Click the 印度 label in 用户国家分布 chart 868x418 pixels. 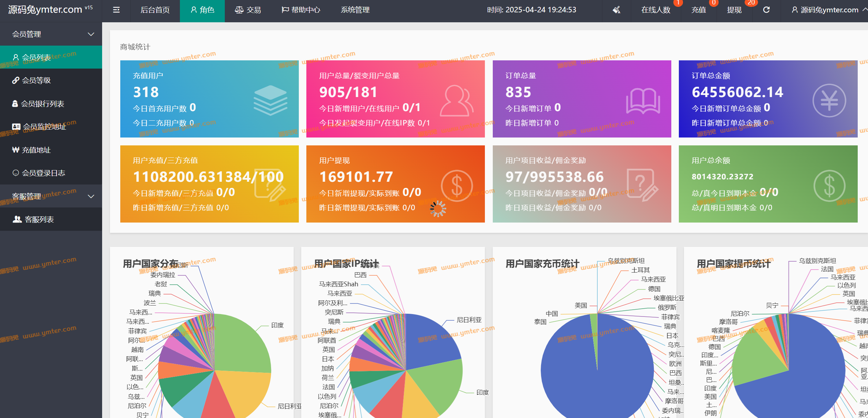tap(277, 325)
